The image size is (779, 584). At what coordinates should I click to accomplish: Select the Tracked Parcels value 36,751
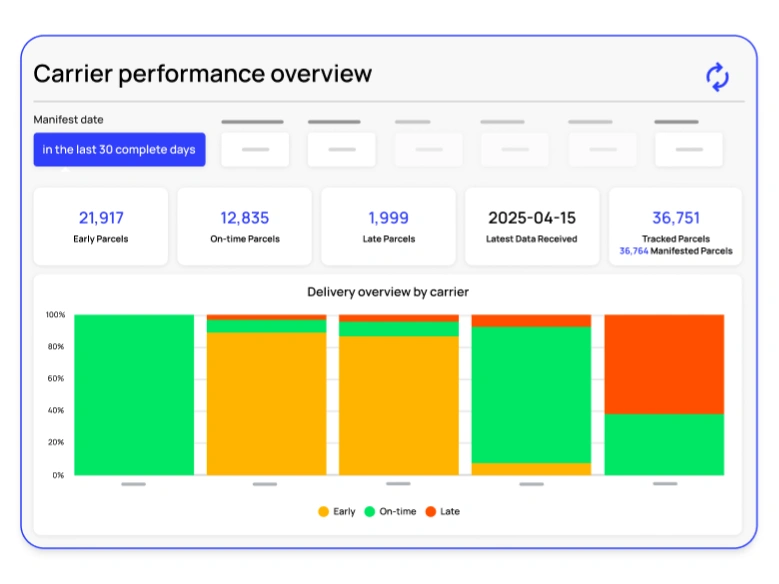(x=676, y=218)
